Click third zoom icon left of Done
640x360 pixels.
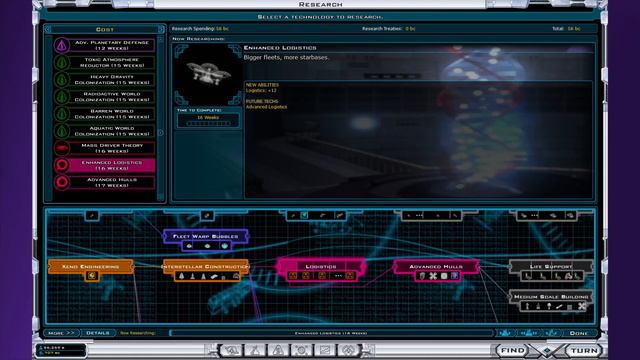point(551,333)
